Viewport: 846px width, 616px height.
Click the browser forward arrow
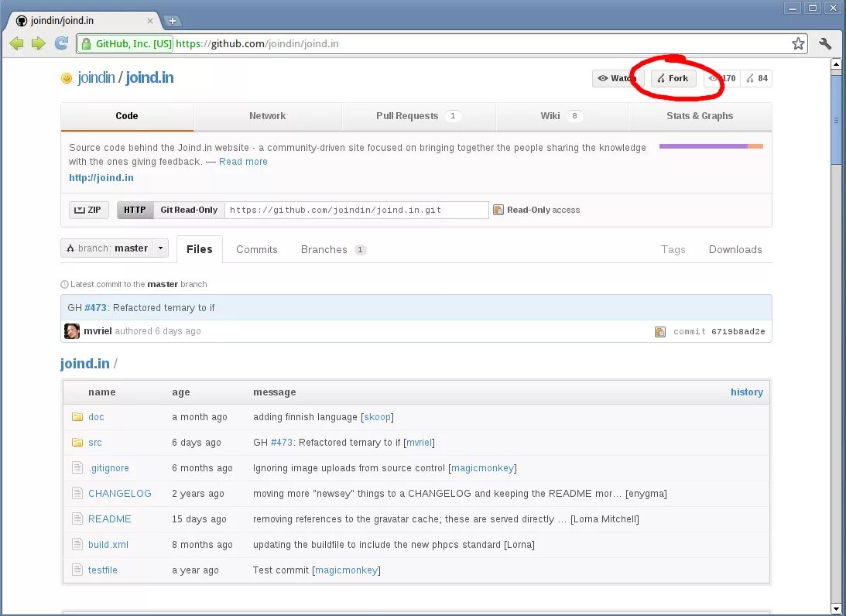click(x=38, y=43)
